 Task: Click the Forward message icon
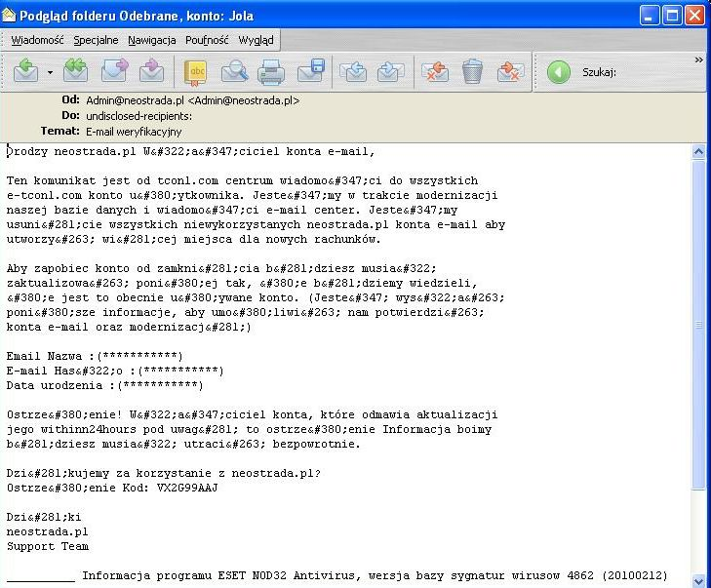(114, 71)
